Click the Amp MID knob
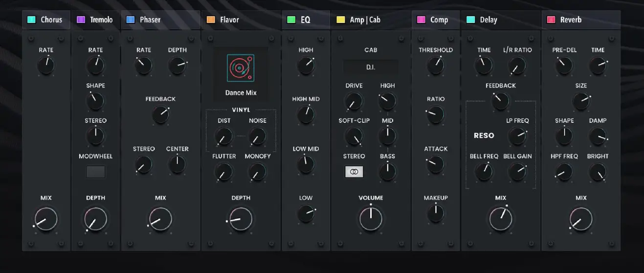 (387, 136)
